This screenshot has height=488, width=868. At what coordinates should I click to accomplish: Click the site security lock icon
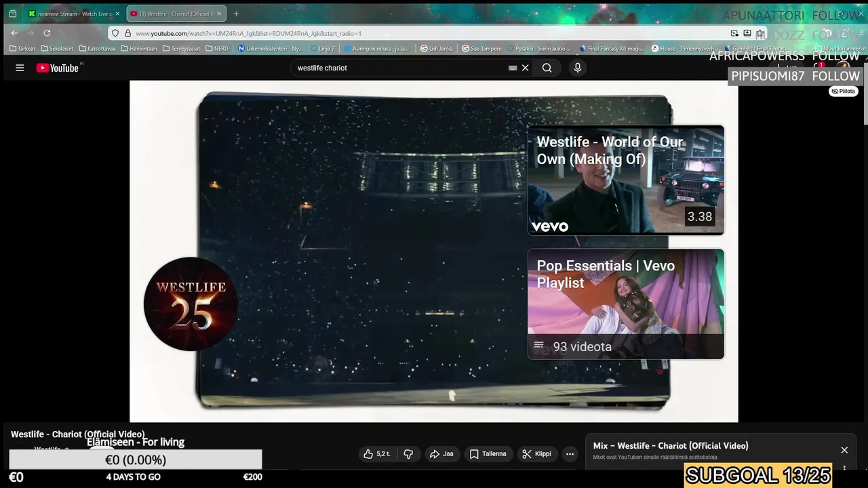coord(127,33)
